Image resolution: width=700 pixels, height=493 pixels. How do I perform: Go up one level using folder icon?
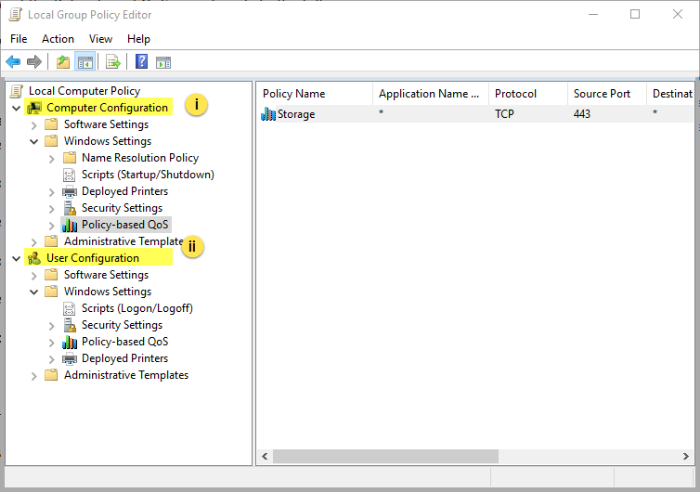tap(63, 62)
